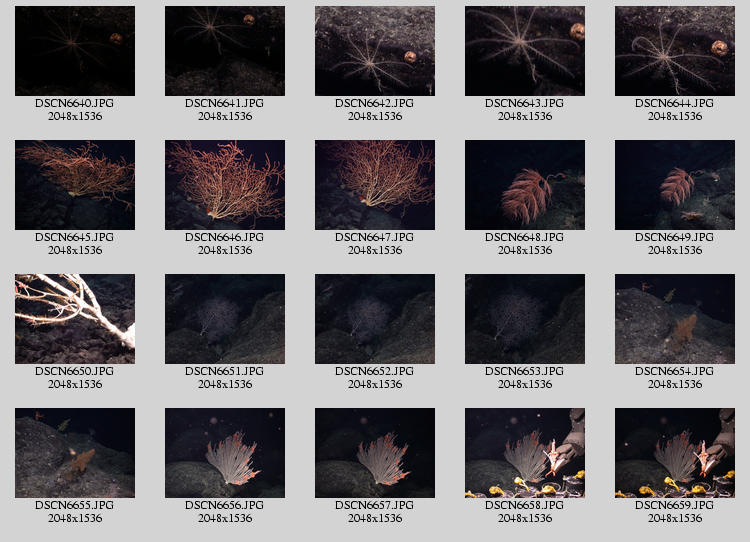Click the DSCN6653.JPG file name
750x542 pixels.
524,371
